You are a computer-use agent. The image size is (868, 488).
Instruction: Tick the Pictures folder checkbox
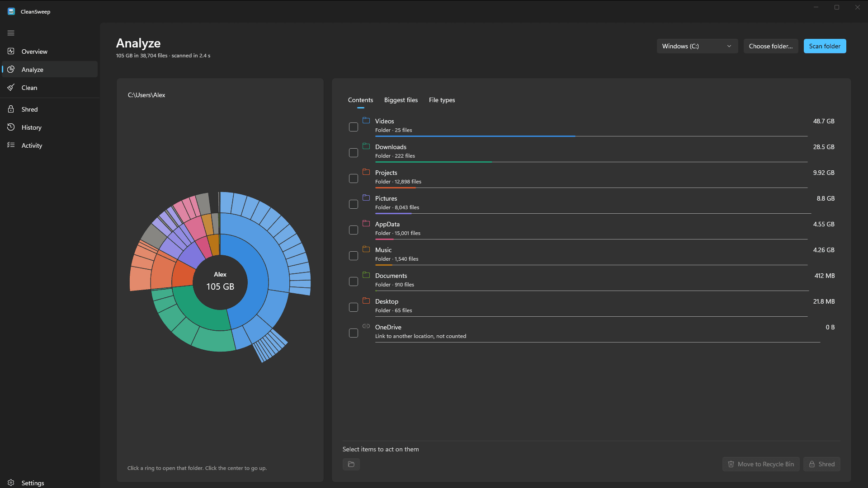[354, 204]
